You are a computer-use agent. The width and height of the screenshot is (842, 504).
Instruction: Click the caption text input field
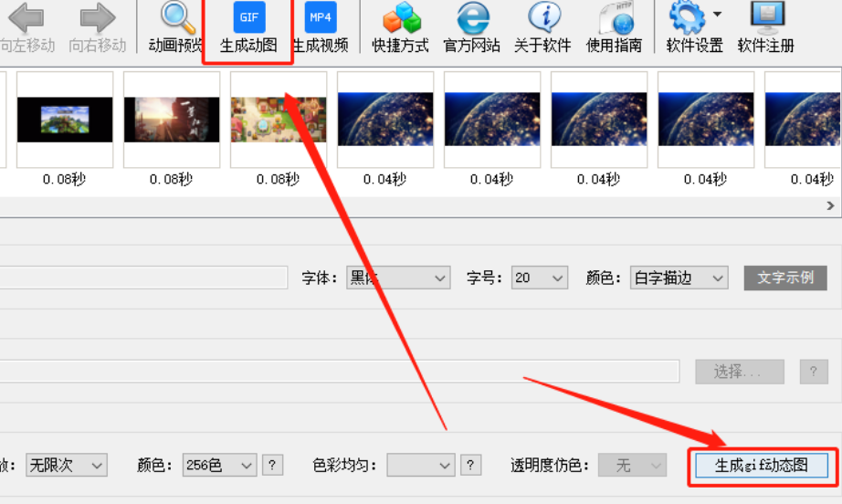[143, 278]
